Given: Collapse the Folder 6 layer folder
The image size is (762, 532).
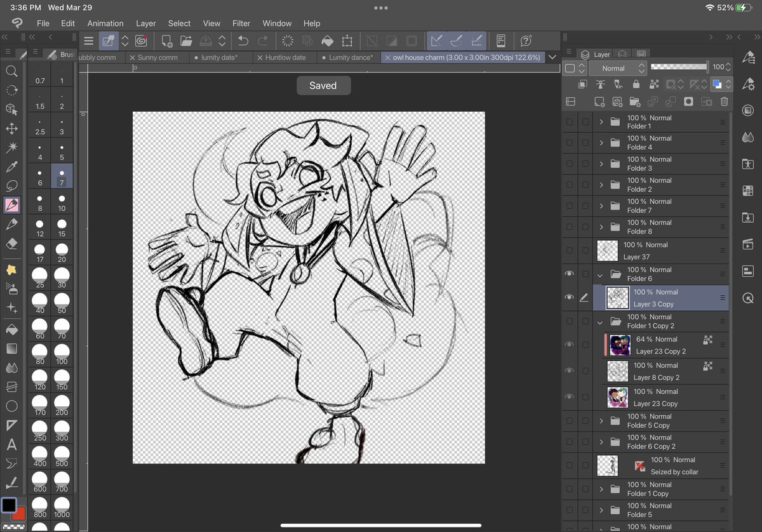Looking at the screenshot, I should click(x=601, y=274).
